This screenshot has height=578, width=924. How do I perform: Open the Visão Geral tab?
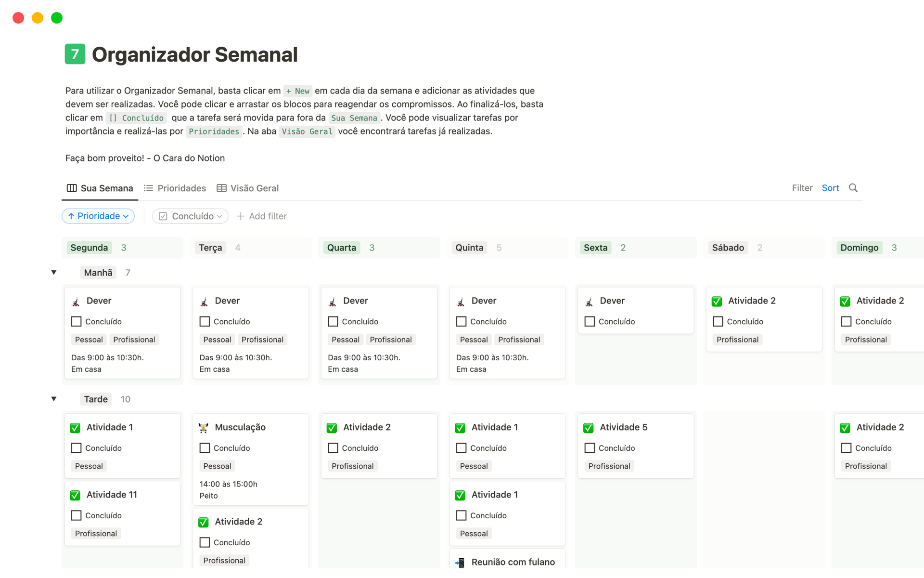[x=248, y=188]
